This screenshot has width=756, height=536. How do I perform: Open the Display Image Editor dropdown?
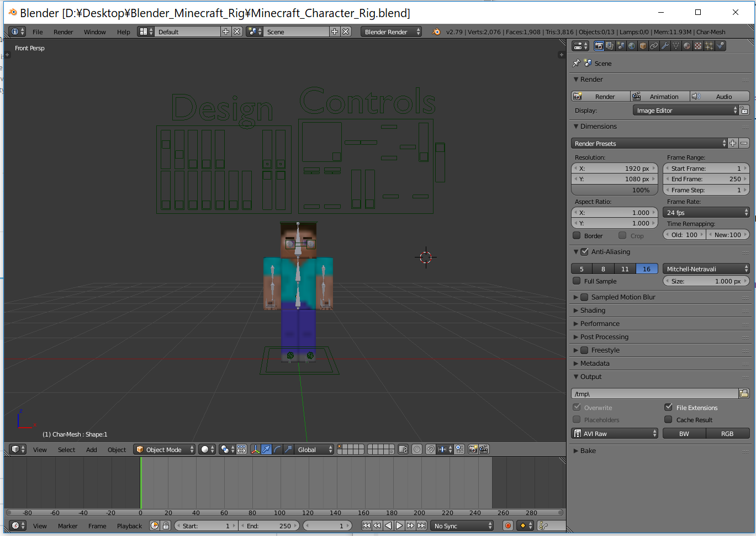(x=685, y=111)
